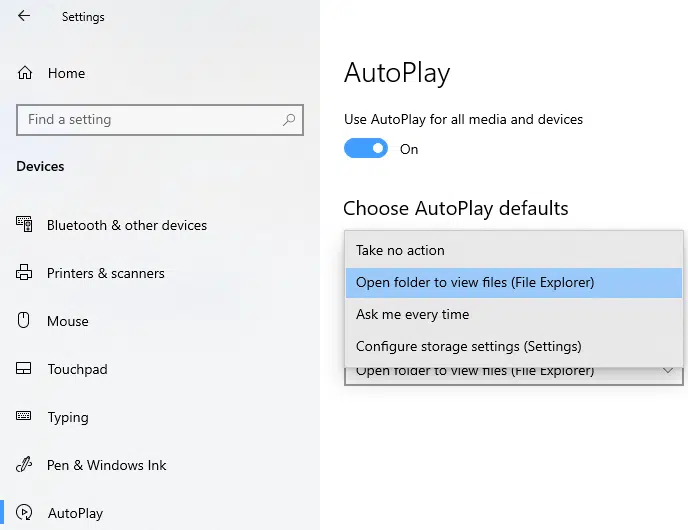Viewport: 688px width, 530px height.
Task: Click the Home icon in sidebar
Action: click(25, 73)
